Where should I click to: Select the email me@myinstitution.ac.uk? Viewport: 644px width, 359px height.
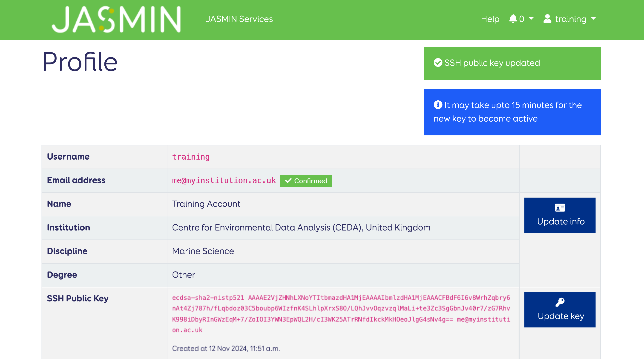pos(224,181)
